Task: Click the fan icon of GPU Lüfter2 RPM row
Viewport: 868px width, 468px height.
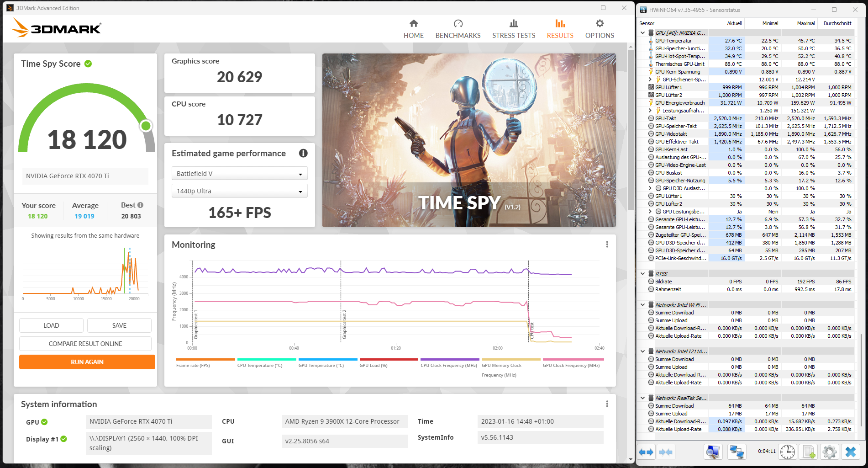Action: click(651, 95)
